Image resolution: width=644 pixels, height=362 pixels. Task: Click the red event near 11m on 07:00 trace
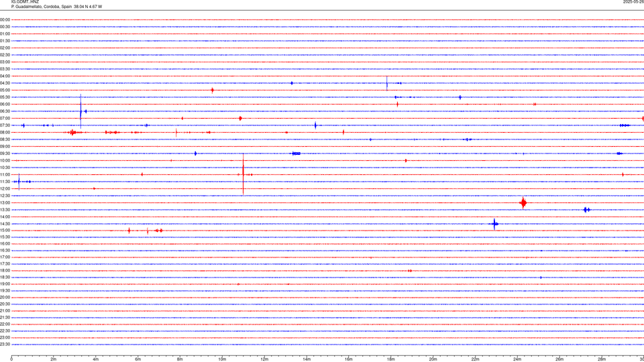click(x=240, y=118)
